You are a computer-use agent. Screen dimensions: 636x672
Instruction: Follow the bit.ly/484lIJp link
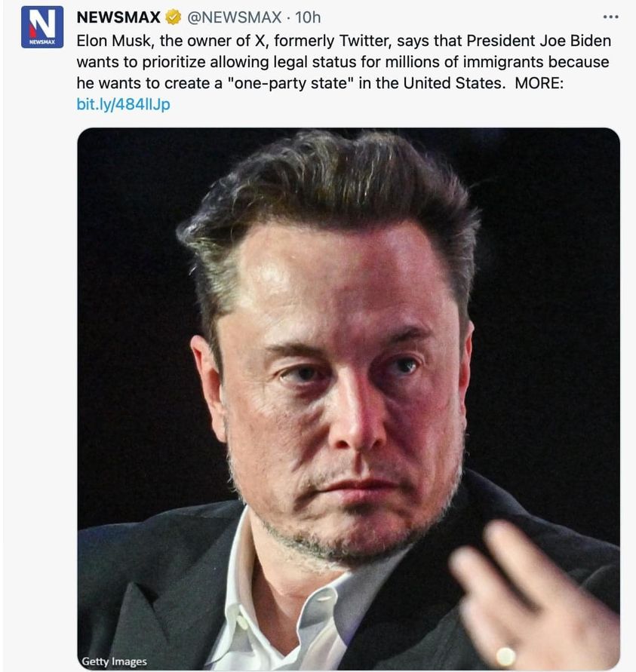pyautogui.click(x=124, y=104)
